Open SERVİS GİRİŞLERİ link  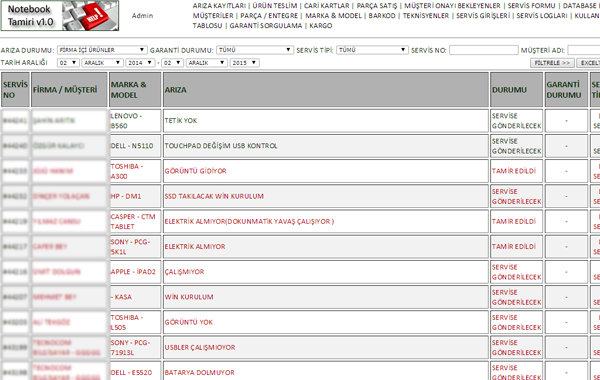click(x=483, y=16)
